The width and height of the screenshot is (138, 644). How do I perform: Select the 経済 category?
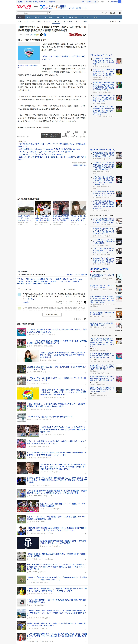point(39,22)
